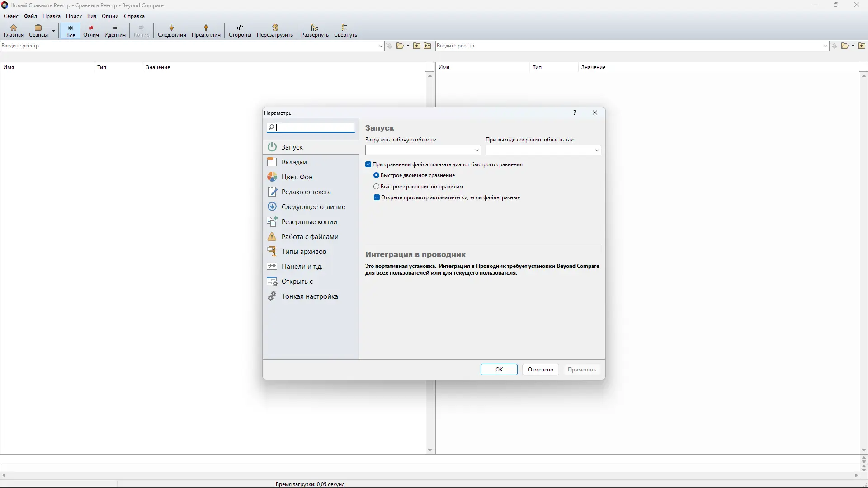
Task: Open the Поиск menu
Action: pos(74,16)
